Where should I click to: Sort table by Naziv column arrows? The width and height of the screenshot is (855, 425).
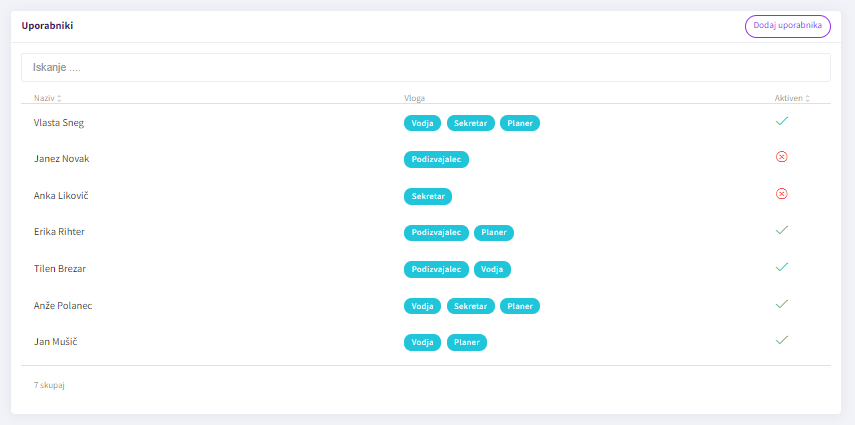[59, 98]
